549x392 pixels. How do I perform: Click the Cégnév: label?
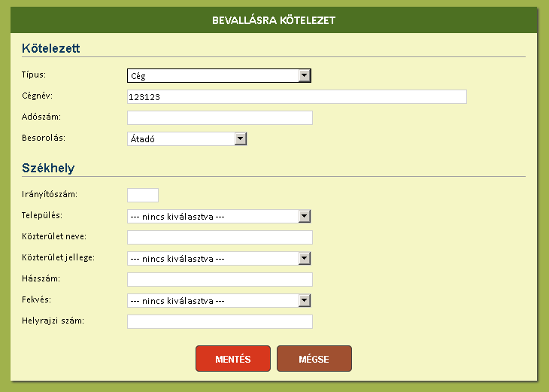(x=37, y=96)
